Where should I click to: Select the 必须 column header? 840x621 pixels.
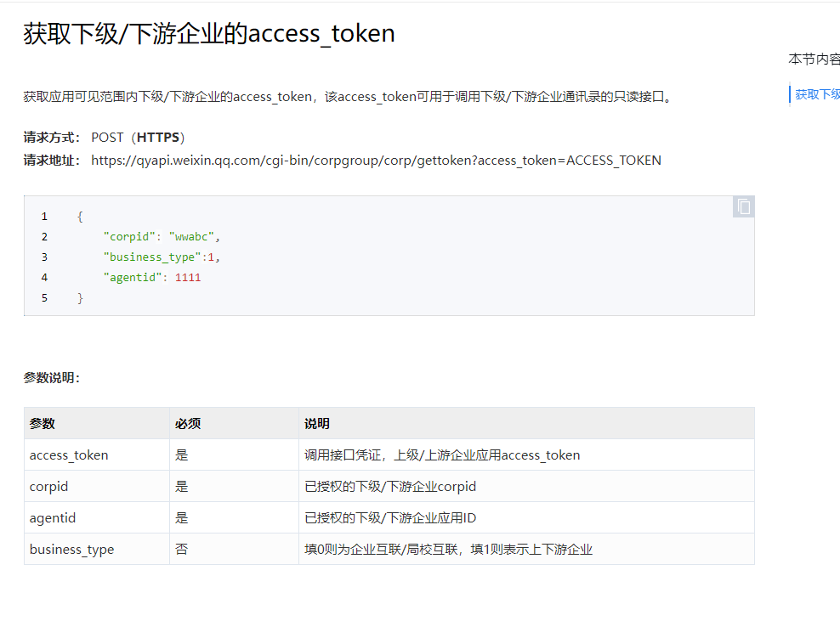188,423
